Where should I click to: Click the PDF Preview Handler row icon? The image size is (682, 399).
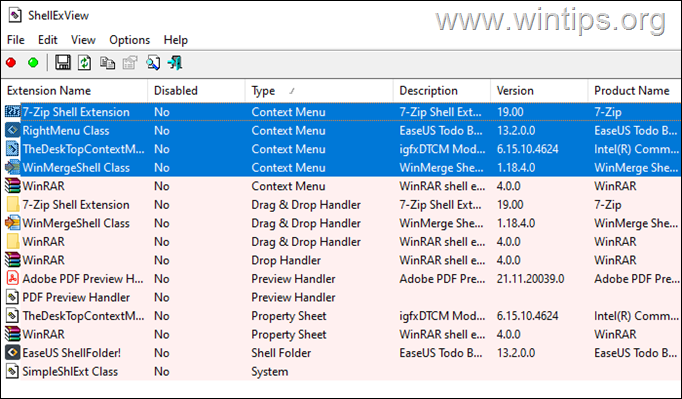pos(13,297)
